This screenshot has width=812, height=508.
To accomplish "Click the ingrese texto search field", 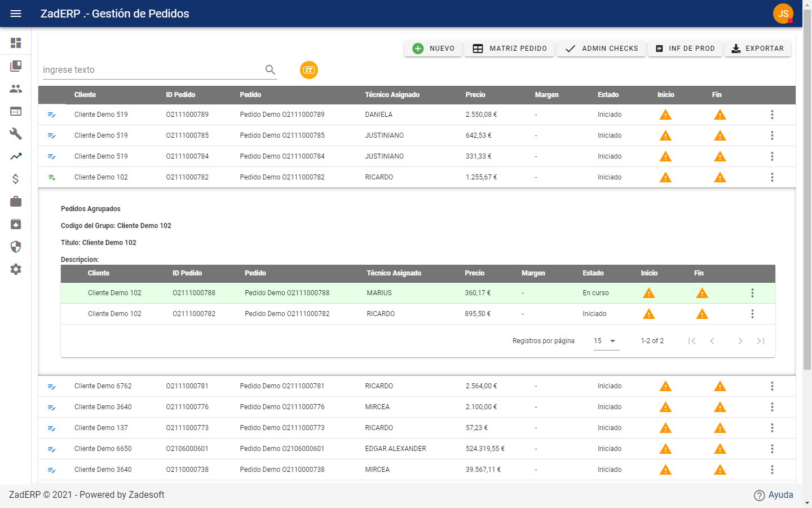I will click(152, 70).
